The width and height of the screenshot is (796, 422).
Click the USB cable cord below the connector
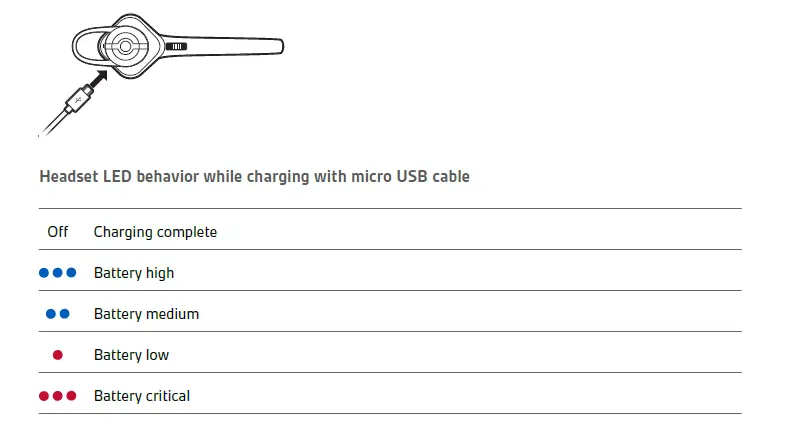coord(52,123)
